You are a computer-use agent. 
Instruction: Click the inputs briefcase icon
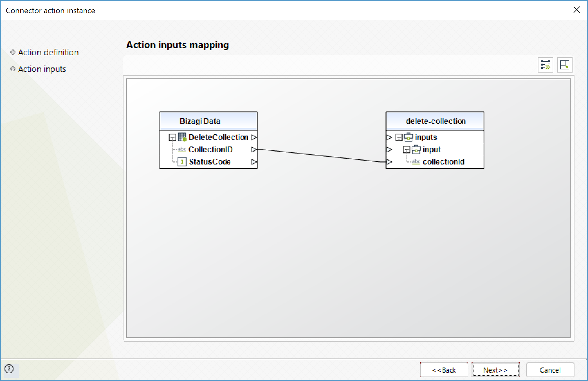(409, 137)
